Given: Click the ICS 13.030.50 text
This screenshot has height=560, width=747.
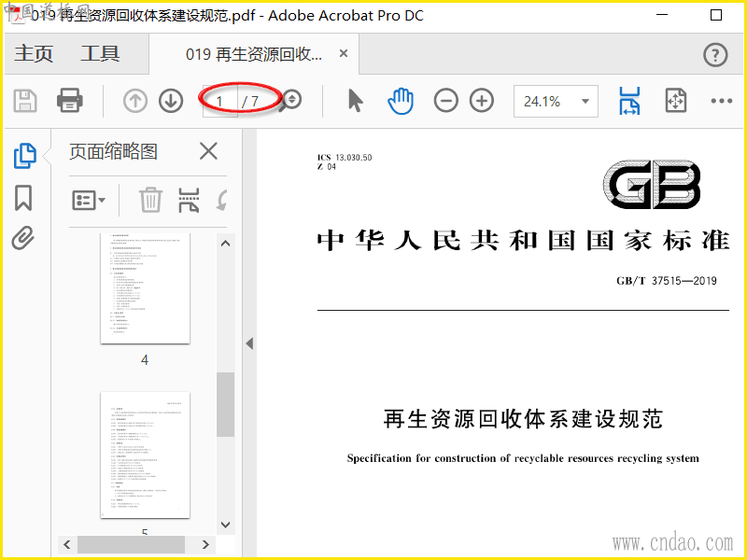Looking at the screenshot, I should tap(345, 157).
